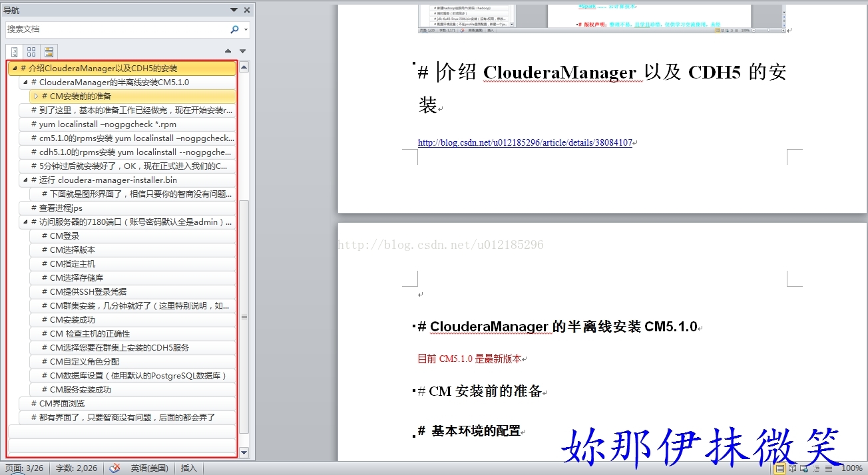This screenshot has width=868, height=475.
Task: Select heading 5分钟过后就安装好了
Action: pos(127,166)
